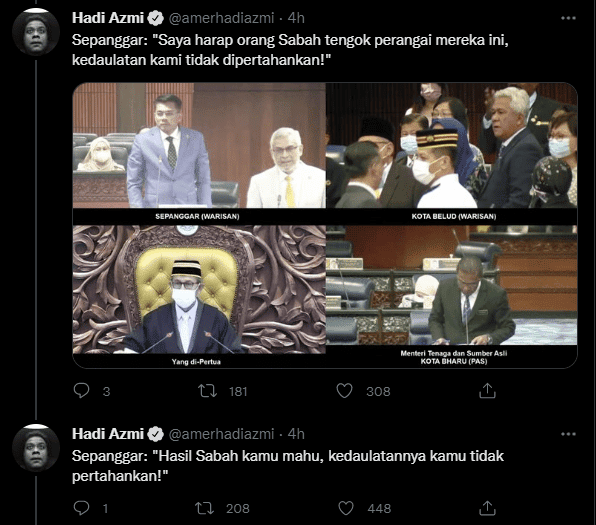596x525 pixels.
Task: Open more options menu on second tweet
Action: click(x=568, y=434)
